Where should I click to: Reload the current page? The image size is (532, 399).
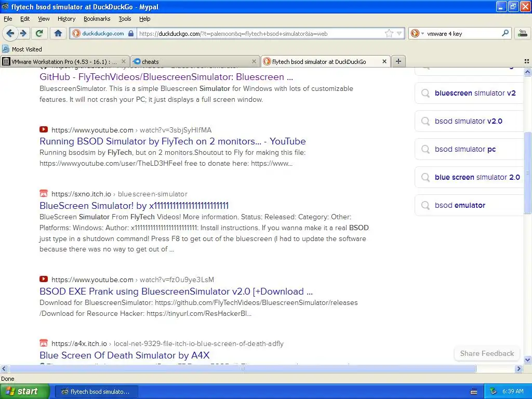(x=39, y=33)
